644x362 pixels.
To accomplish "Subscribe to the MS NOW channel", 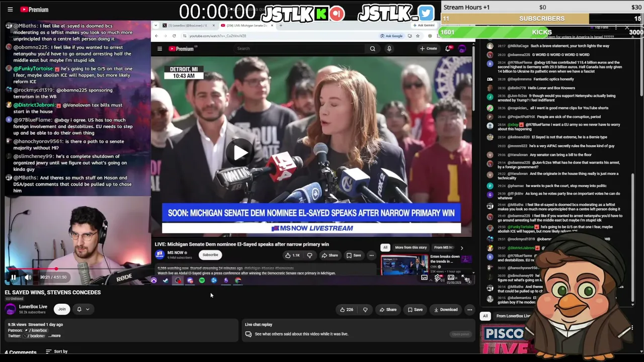I will tap(210, 255).
